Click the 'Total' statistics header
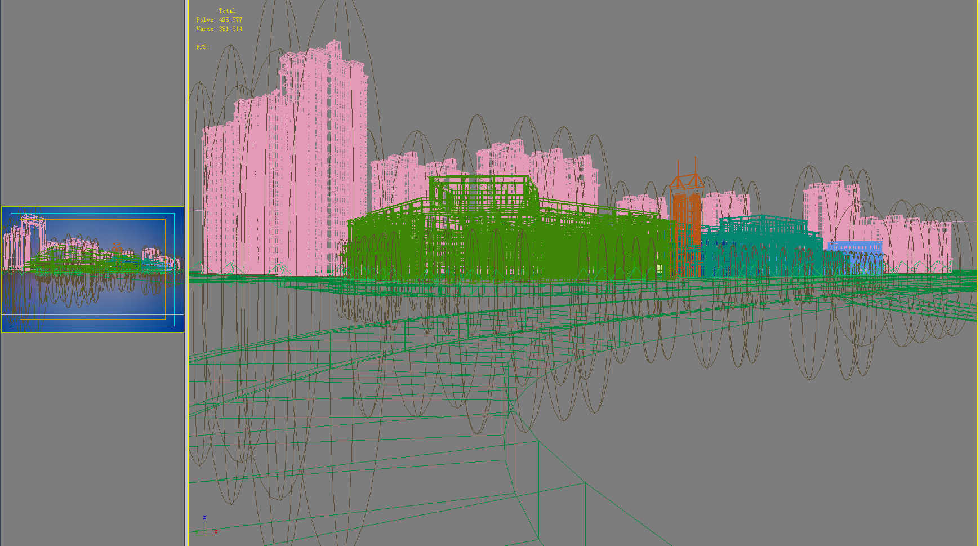The image size is (980, 546). [x=227, y=11]
